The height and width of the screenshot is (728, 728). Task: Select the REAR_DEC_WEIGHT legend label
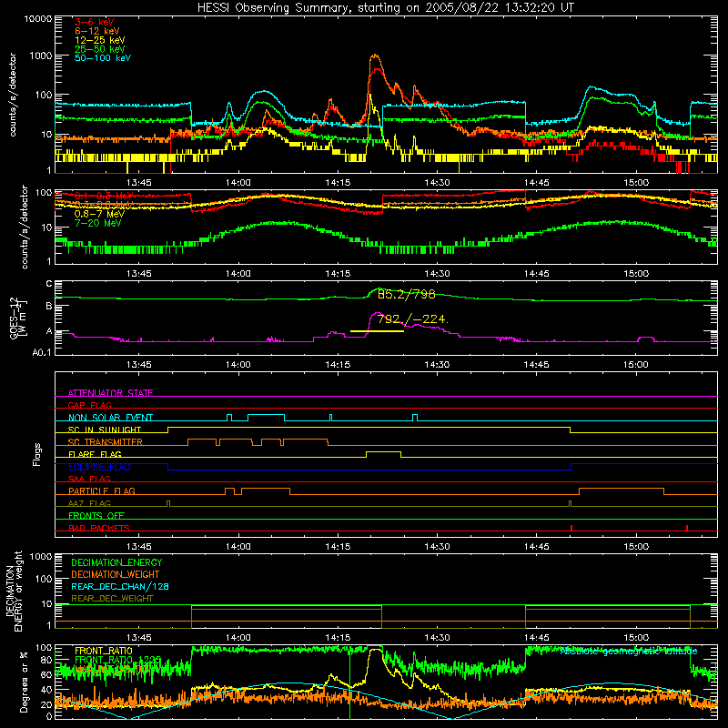(112, 599)
